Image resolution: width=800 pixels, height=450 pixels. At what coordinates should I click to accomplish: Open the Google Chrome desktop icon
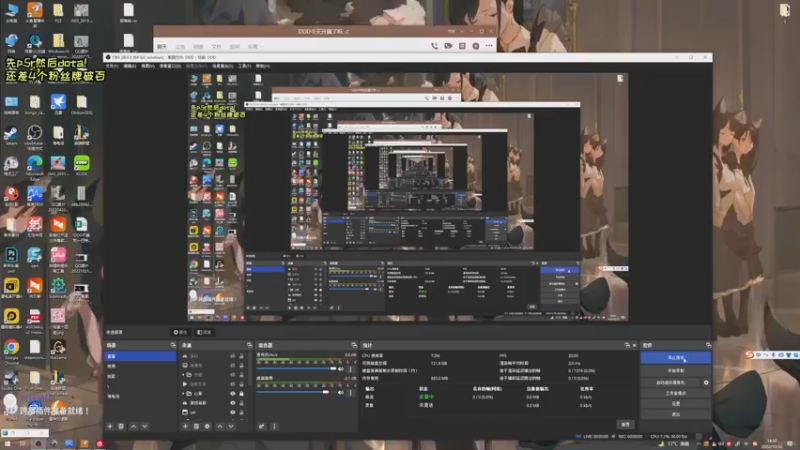(x=11, y=352)
